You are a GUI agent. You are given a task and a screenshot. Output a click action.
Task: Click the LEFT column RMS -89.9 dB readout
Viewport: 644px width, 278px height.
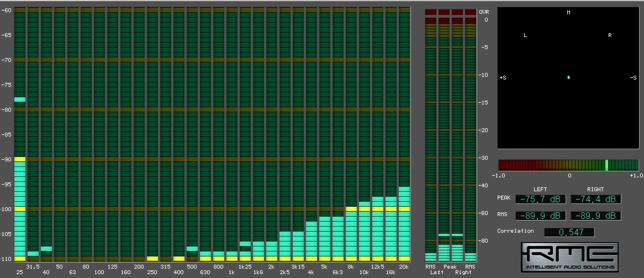(541, 216)
